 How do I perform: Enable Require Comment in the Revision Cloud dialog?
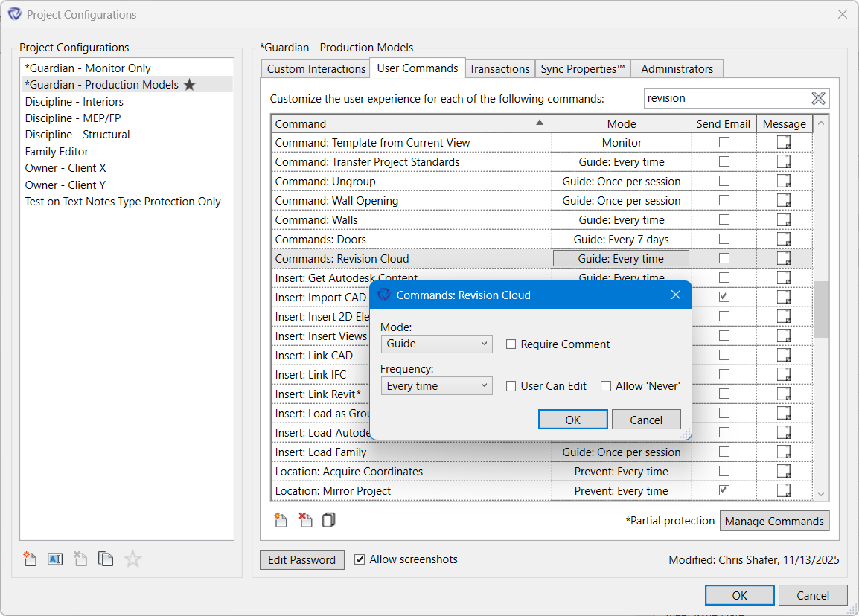coord(511,344)
